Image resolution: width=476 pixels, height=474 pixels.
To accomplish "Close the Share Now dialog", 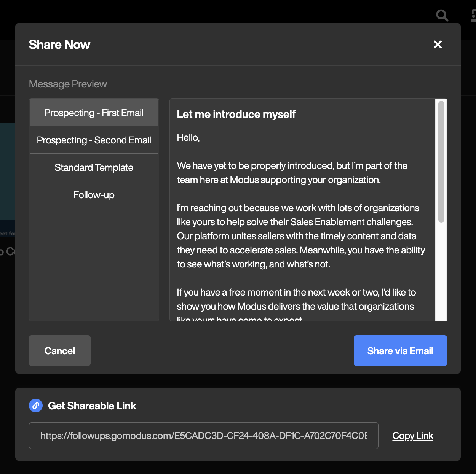I will point(438,45).
